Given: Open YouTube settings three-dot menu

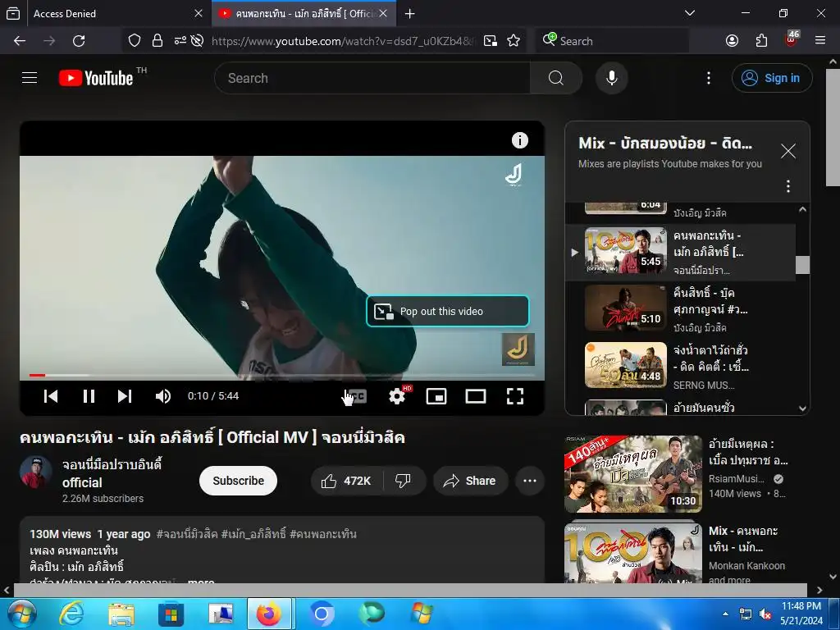Looking at the screenshot, I should pos(708,78).
